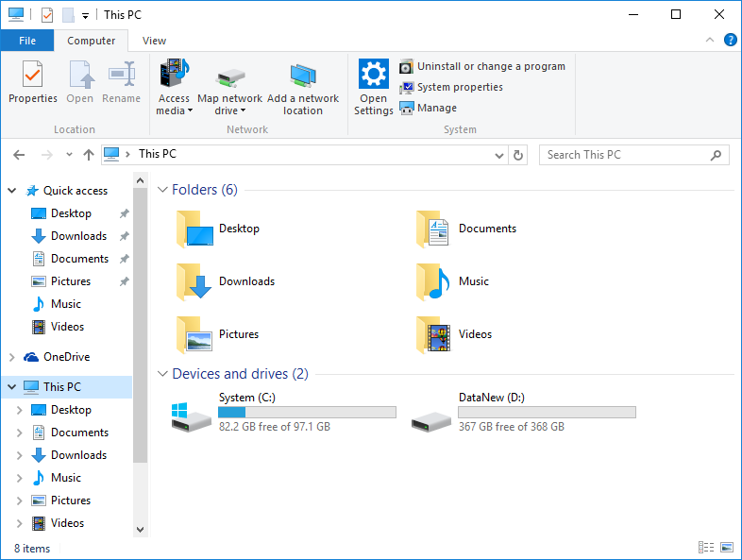This screenshot has width=742, height=560.
Task: Minimize the ribbon with the chevron
Action: (709, 41)
